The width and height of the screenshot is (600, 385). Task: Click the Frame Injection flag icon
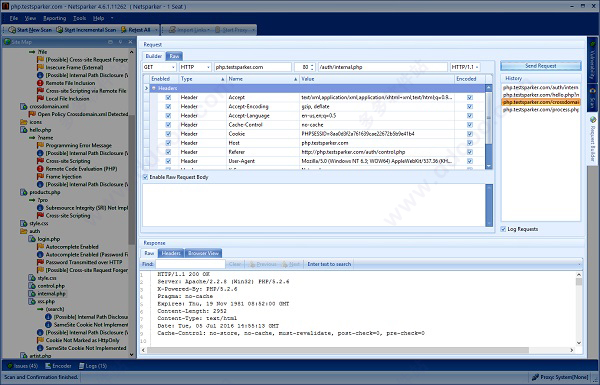[x=40, y=176]
